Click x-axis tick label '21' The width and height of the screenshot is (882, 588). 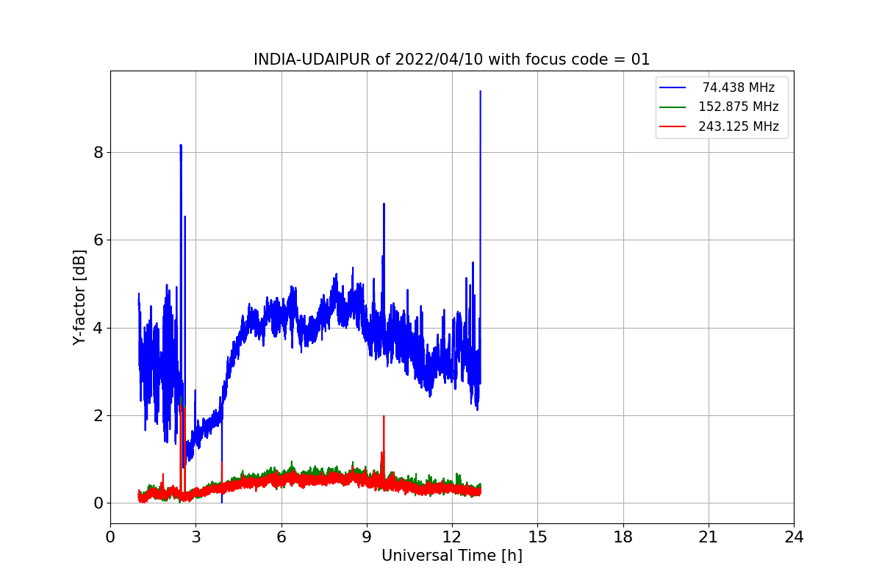point(708,537)
